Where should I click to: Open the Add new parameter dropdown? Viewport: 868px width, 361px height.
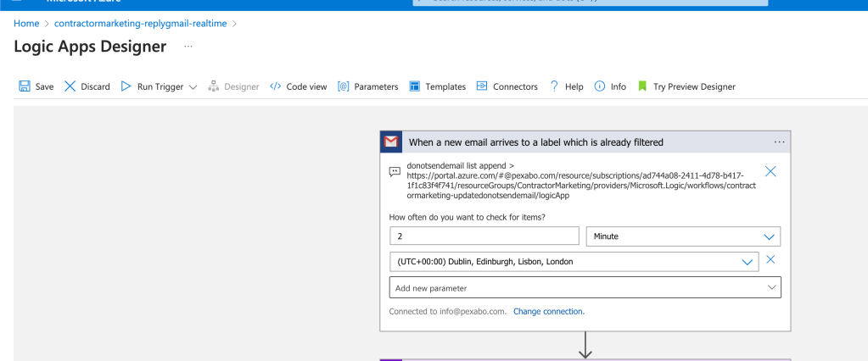(585, 287)
